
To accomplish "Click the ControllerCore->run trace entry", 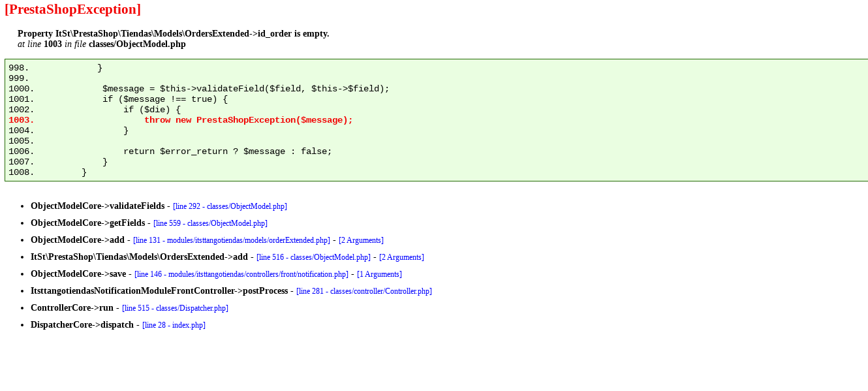I will pos(72,308).
